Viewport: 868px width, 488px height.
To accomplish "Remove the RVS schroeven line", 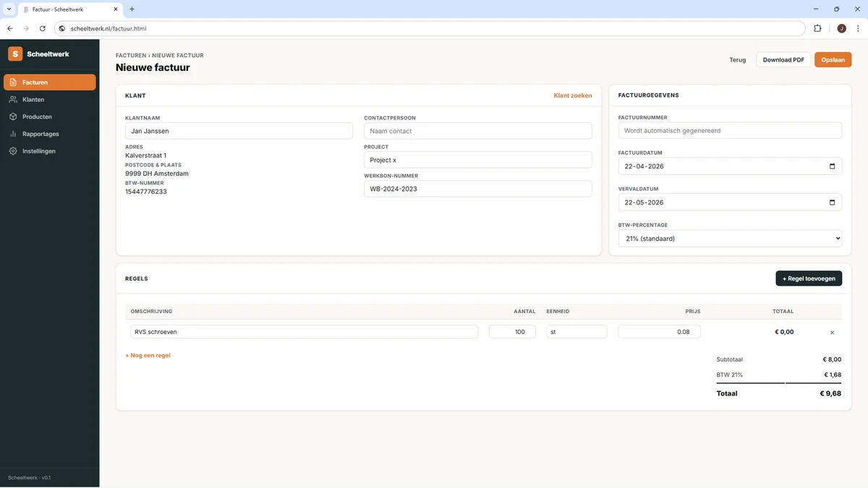I will coord(832,333).
